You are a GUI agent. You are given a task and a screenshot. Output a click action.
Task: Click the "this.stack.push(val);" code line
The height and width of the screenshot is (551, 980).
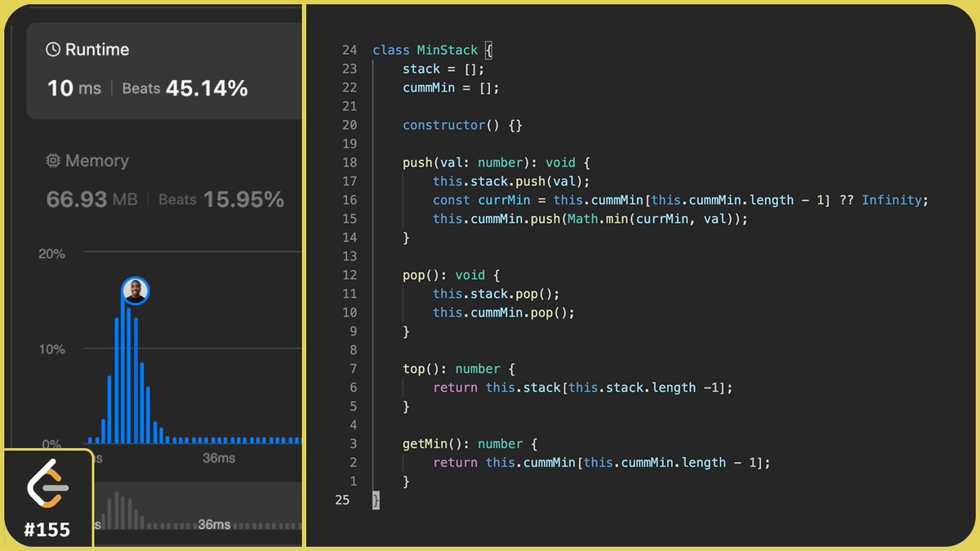point(511,181)
